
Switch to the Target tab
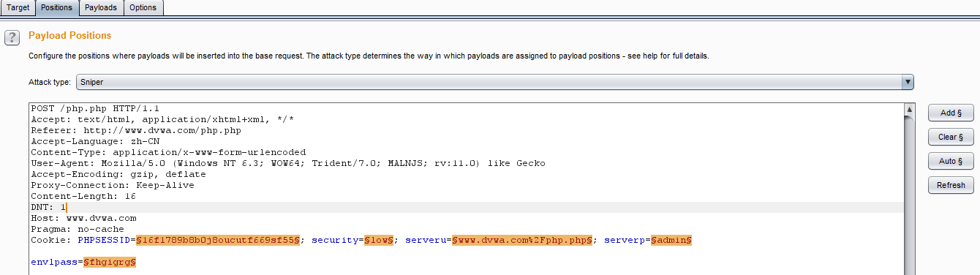coord(18,7)
